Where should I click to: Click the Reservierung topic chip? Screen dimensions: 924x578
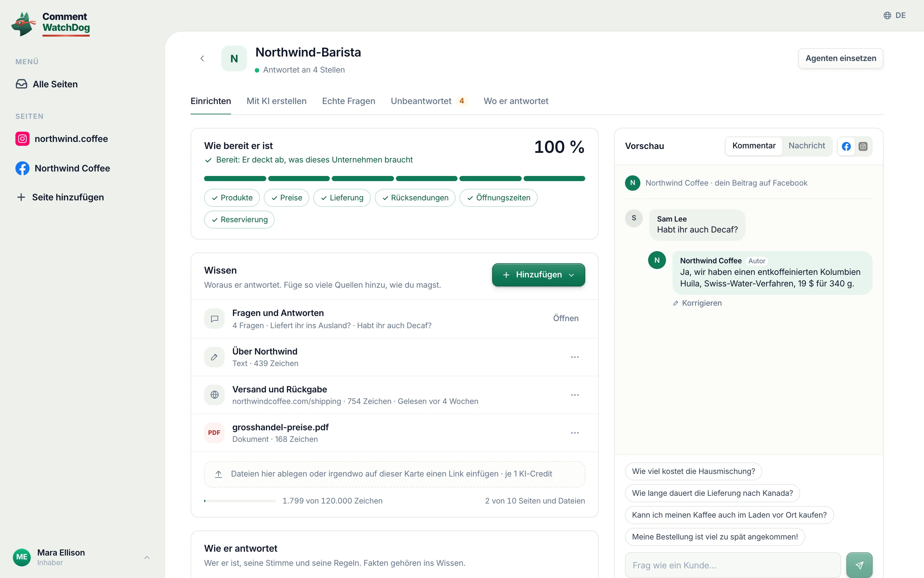[239, 220]
